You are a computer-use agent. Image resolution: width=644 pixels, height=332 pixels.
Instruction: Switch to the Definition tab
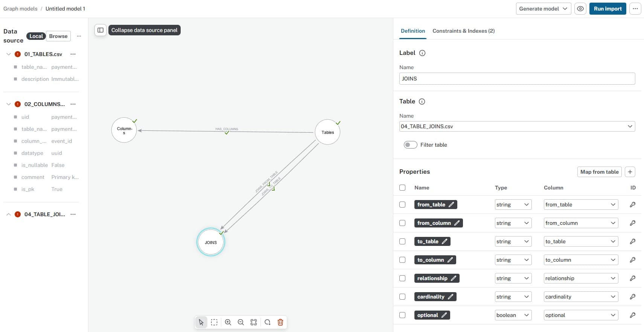[413, 31]
